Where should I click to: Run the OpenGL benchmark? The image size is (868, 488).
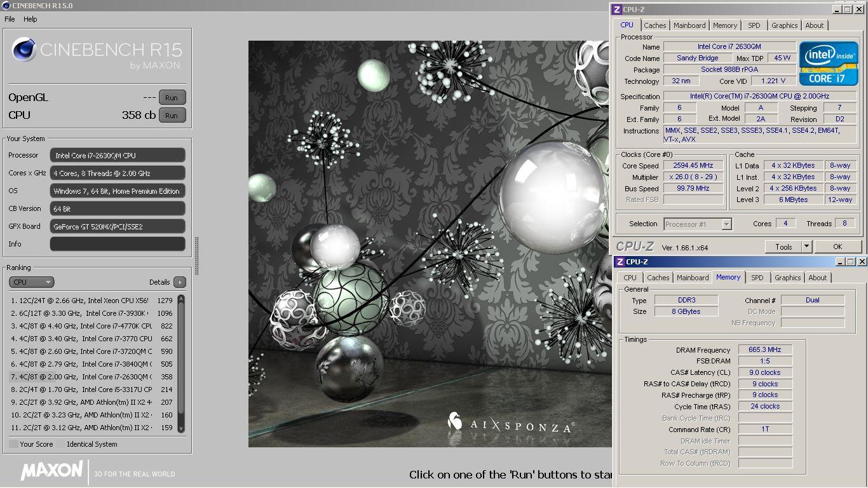(172, 98)
